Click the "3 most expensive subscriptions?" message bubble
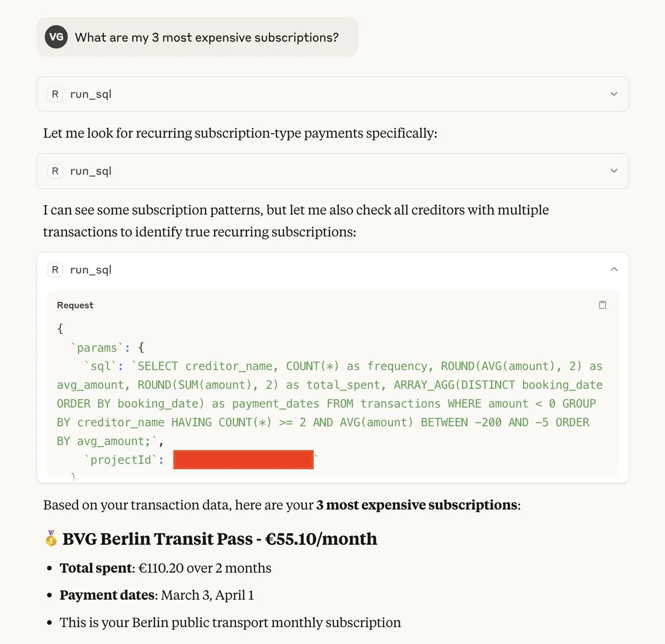This screenshot has width=665, height=644. (x=207, y=38)
